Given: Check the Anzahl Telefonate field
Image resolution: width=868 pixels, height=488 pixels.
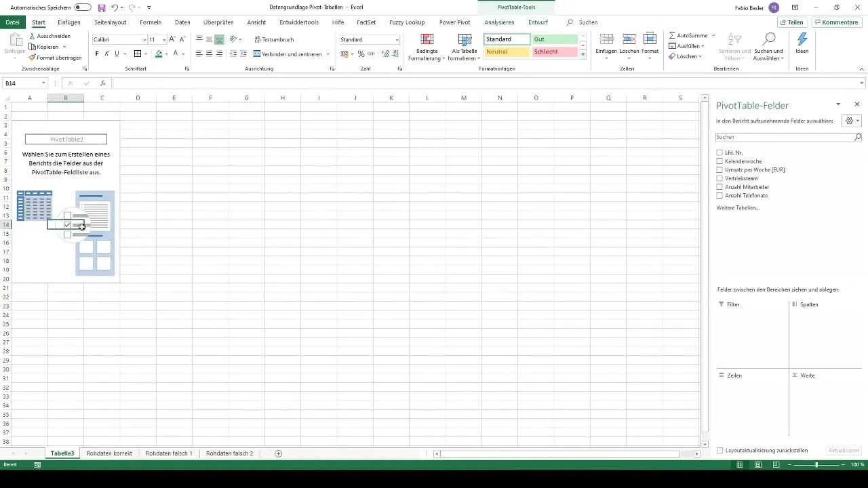Looking at the screenshot, I should click(x=719, y=196).
